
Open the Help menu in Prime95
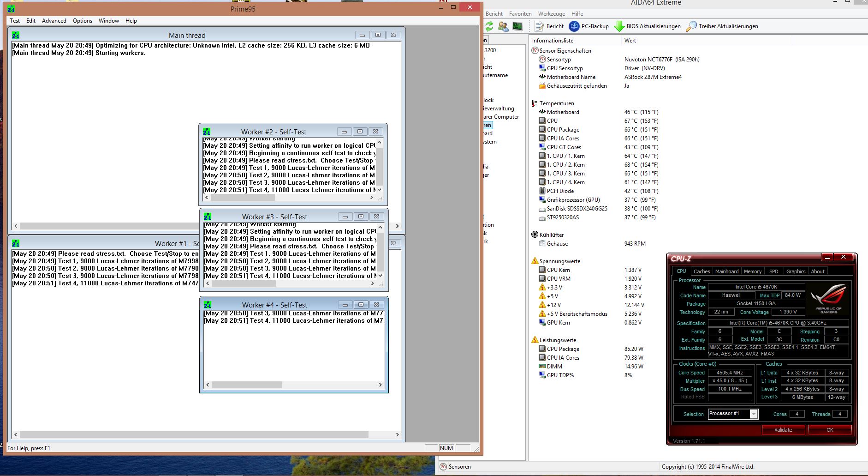(x=131, y=21)
